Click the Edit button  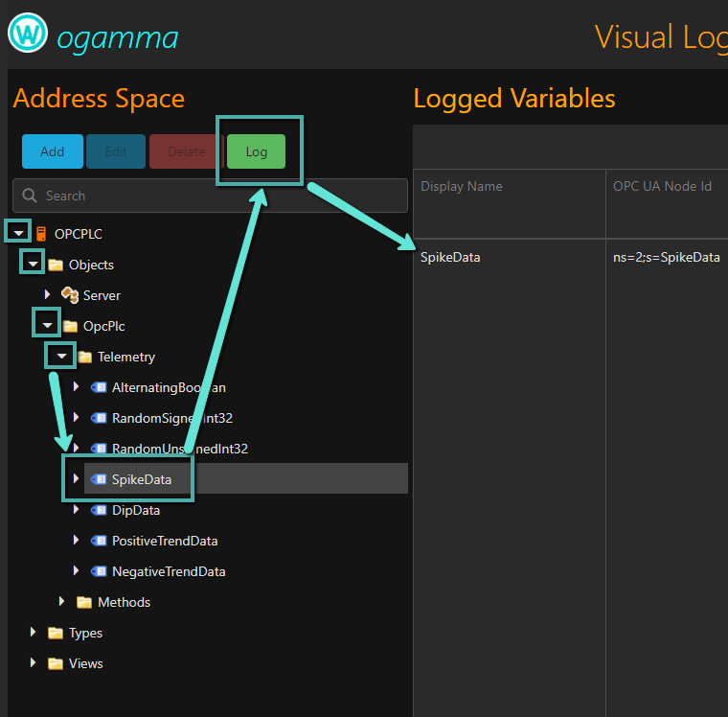pyautogui.click(x=116, y=151)
